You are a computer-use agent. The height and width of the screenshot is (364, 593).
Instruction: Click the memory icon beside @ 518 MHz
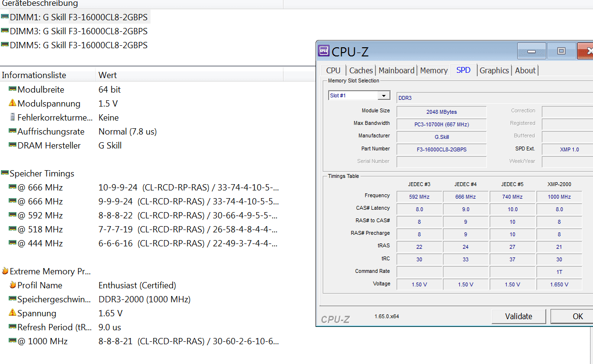[13, 229]
